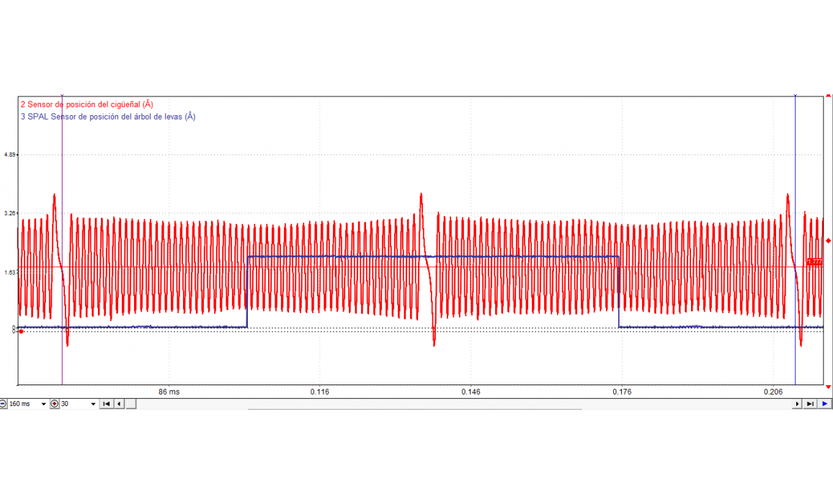Step backward with the left arrow button

point(119,404)
